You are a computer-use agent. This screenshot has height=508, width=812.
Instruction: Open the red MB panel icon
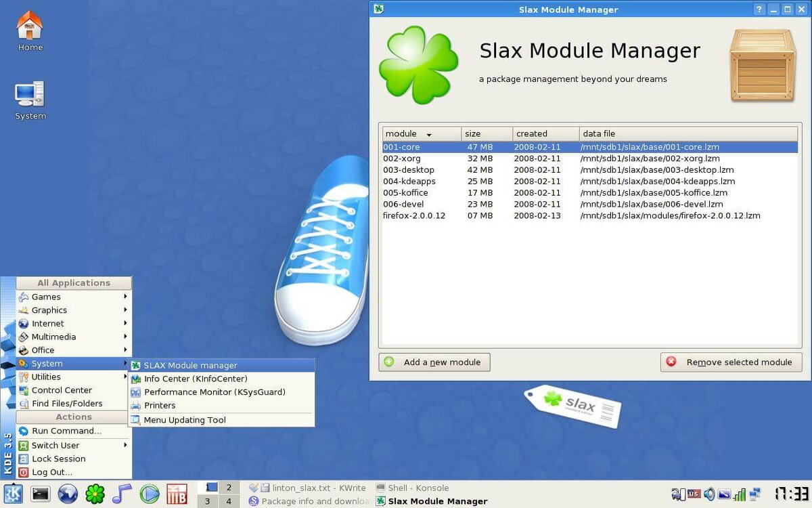coord(177,494)
